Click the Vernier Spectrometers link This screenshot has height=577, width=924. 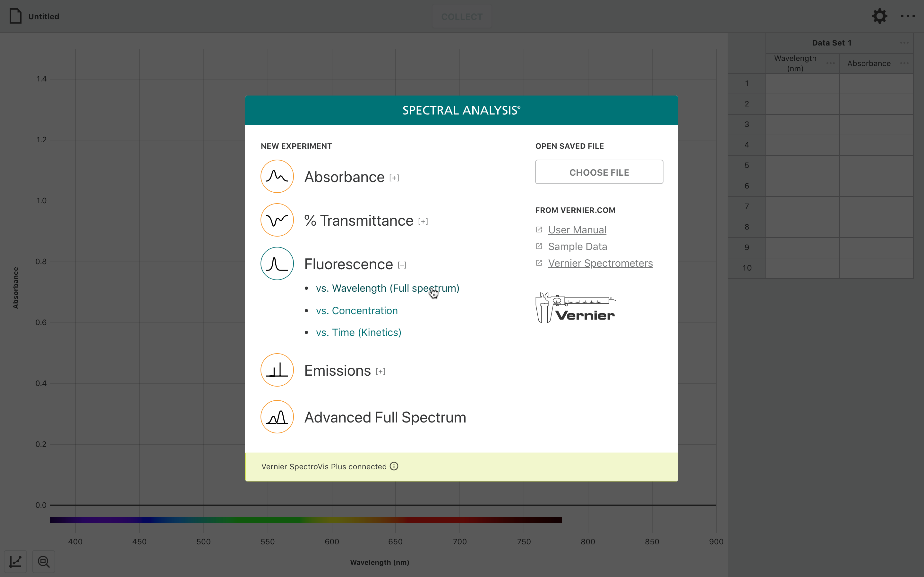point(600,263)
